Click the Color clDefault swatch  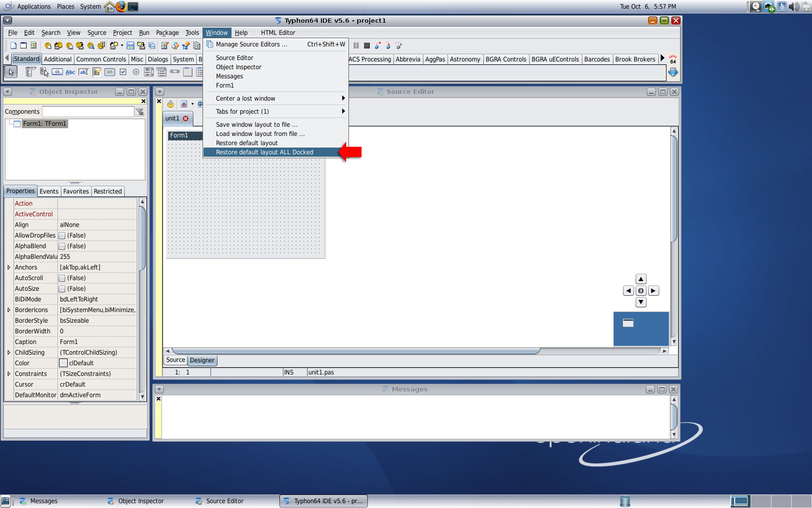tap(63, 363)
